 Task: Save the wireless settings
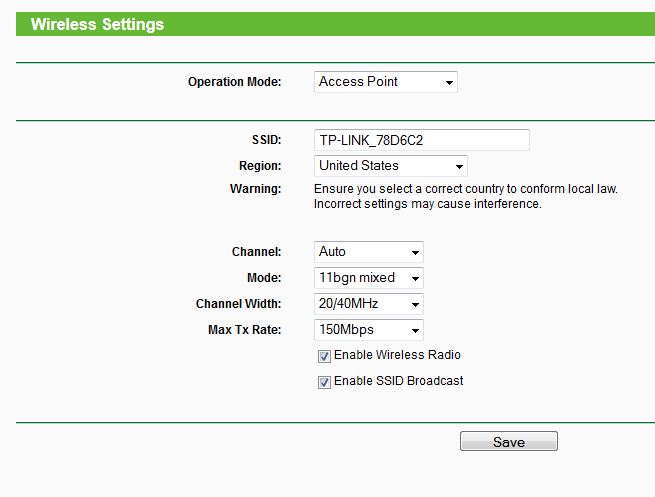[x=508, y=441]
